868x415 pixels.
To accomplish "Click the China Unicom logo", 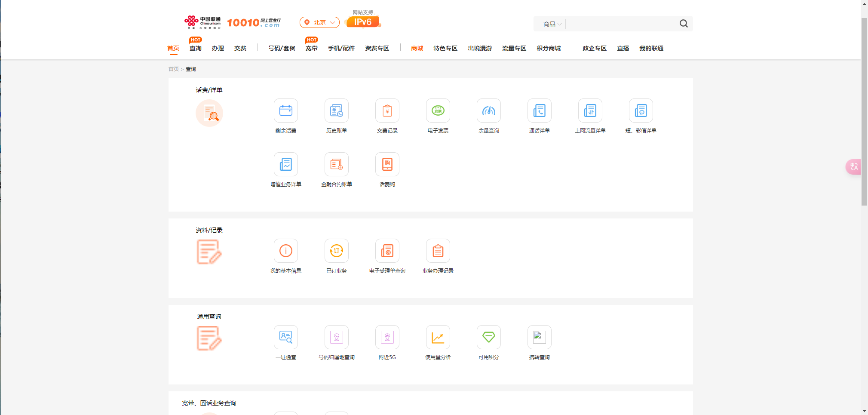I will 202,22.
